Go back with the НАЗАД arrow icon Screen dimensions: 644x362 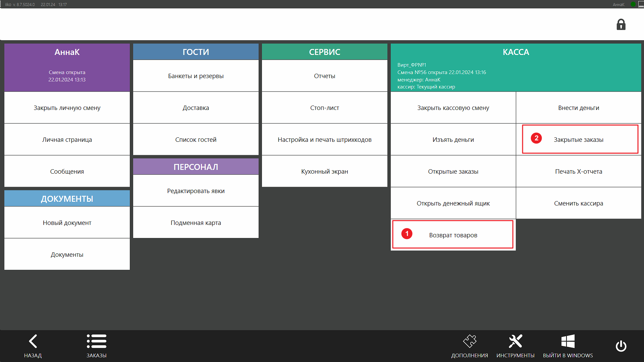click(33, 341)
